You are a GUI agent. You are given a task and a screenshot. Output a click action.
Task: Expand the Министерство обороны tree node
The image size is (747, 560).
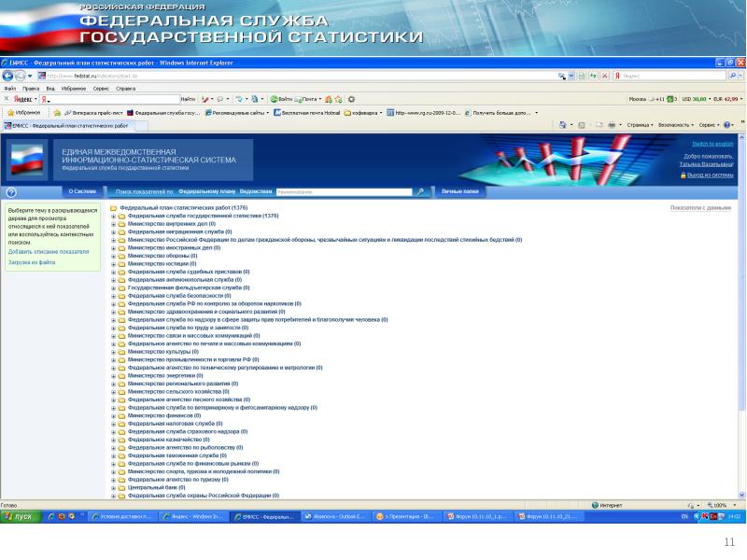(x=113, y=256)
